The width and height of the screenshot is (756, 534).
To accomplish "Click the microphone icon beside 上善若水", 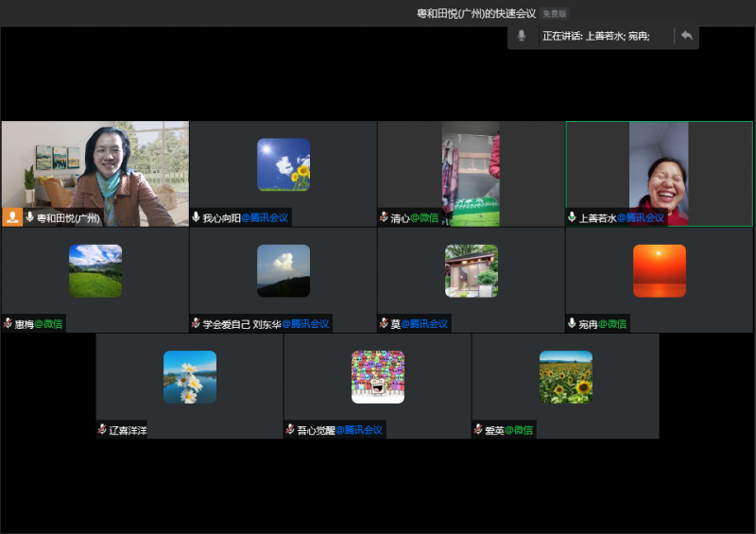I will point(572,217).
